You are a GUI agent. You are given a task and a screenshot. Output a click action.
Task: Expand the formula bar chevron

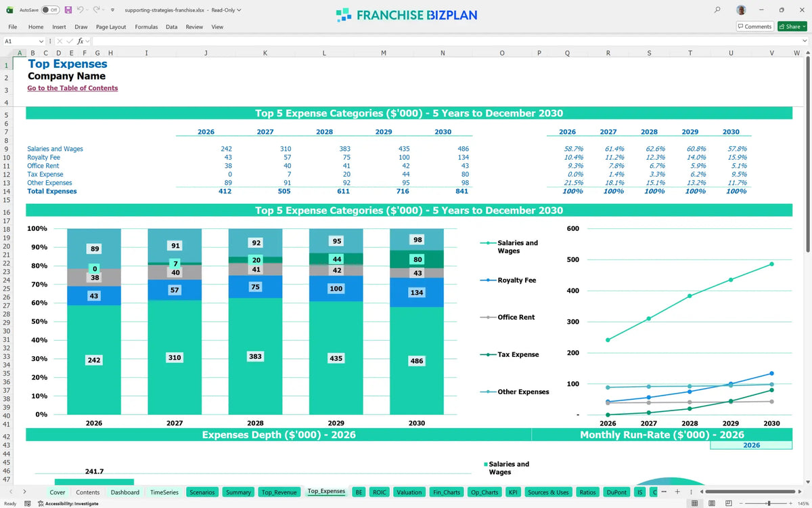click(805, 41)
